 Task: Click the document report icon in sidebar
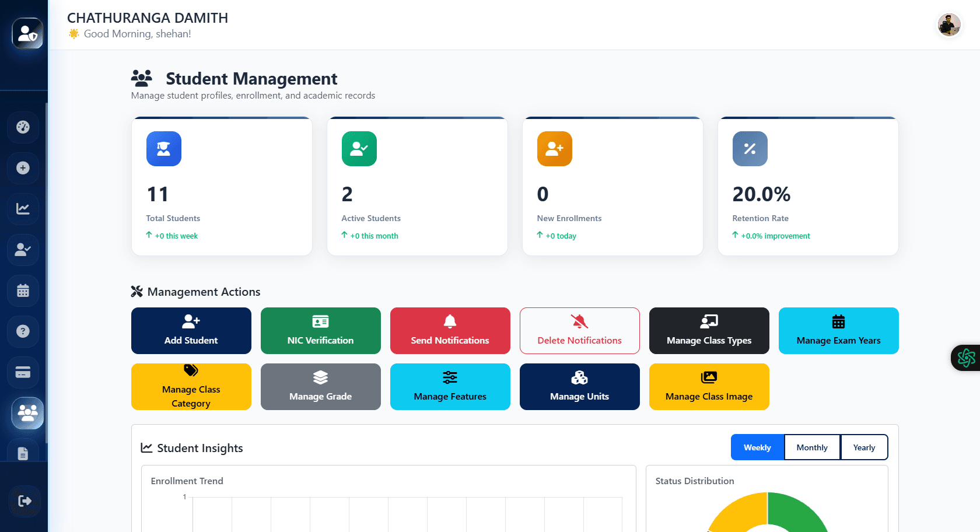click(x=24, y=452)
